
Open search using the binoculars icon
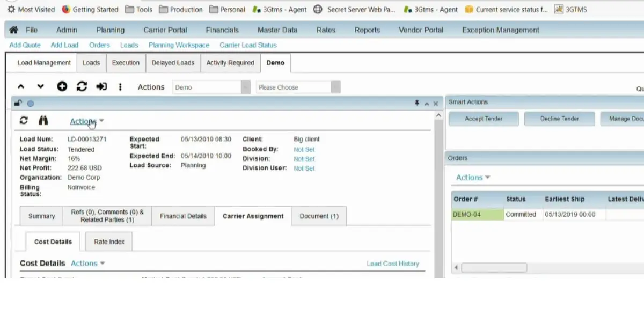pyautogui.click(x=43, y=121)
